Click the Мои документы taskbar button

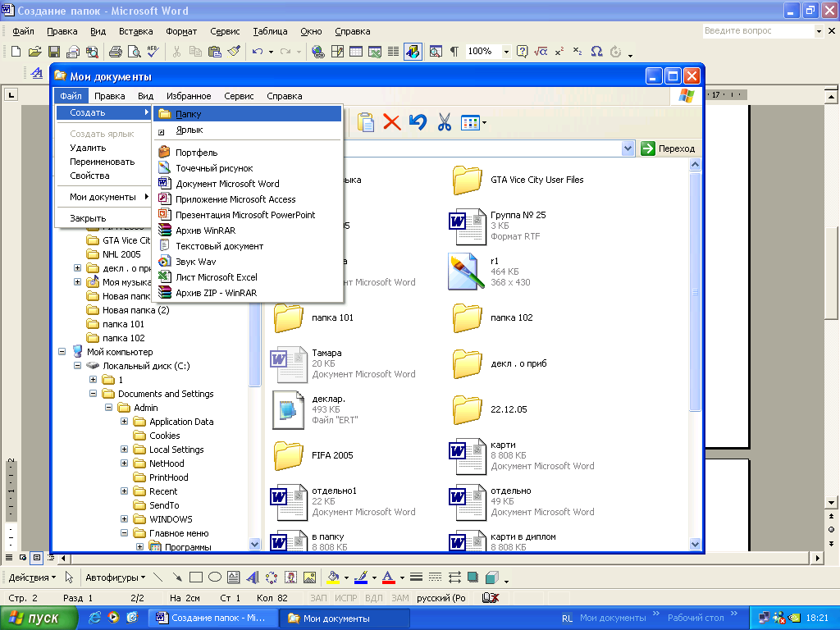tap(344, 618)
